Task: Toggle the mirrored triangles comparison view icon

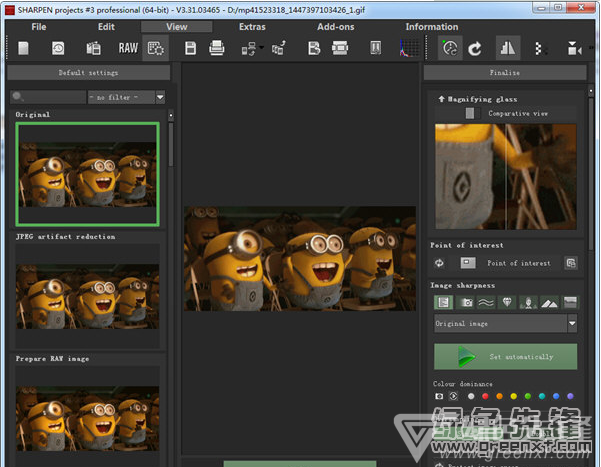Action: coord(508,48)
